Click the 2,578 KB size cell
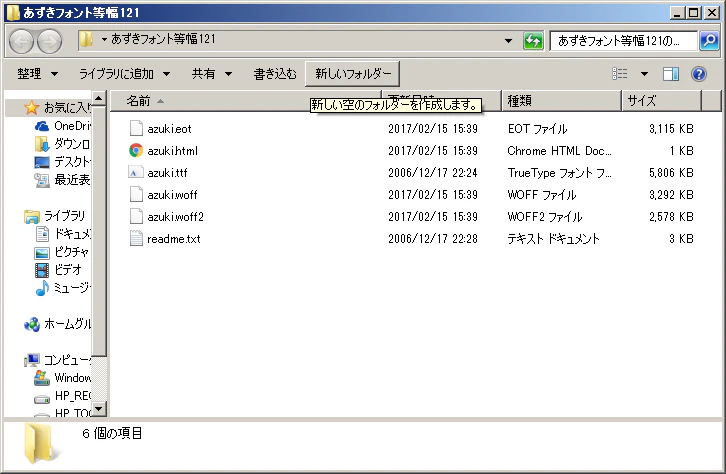 coord(671,217)
